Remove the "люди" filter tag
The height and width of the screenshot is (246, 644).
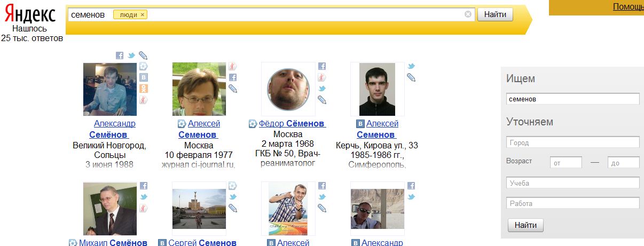(x=143, y=15)
